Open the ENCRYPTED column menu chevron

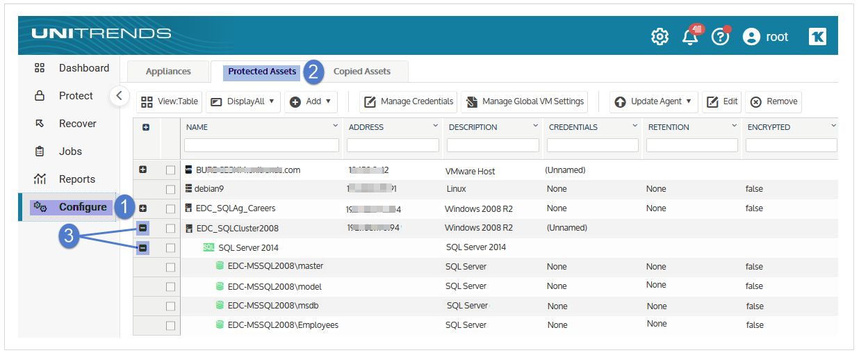point(833,126)
